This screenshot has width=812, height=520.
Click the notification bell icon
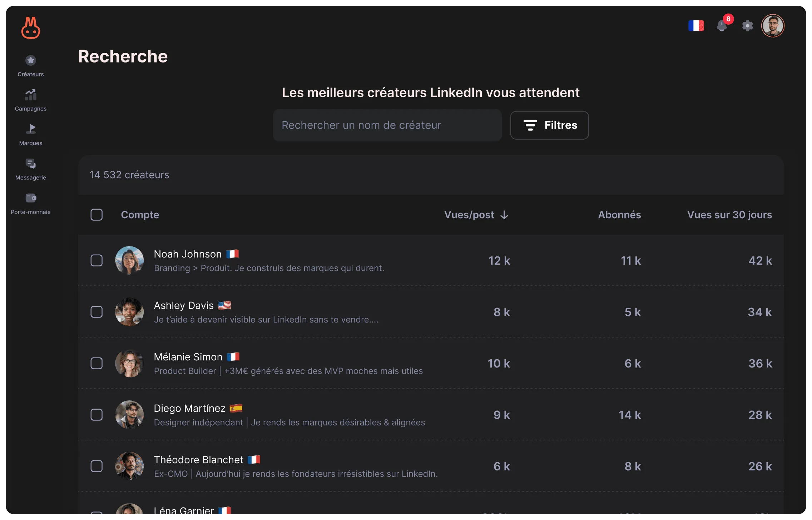pos(722,26)
